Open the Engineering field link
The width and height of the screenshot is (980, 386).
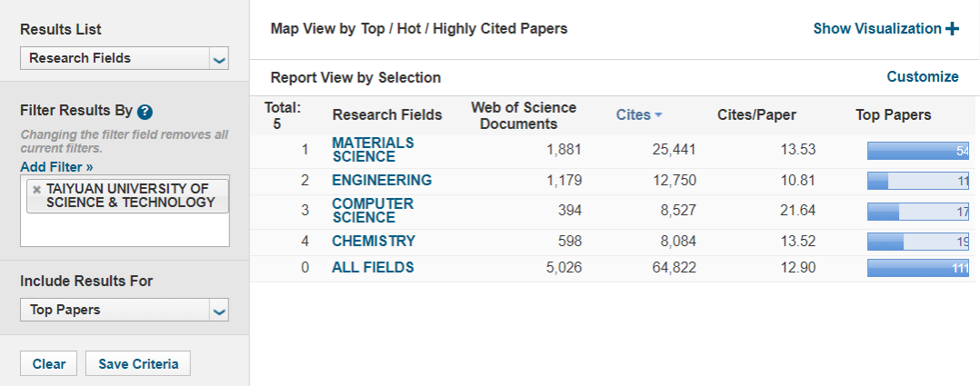(x=382, y=180)
